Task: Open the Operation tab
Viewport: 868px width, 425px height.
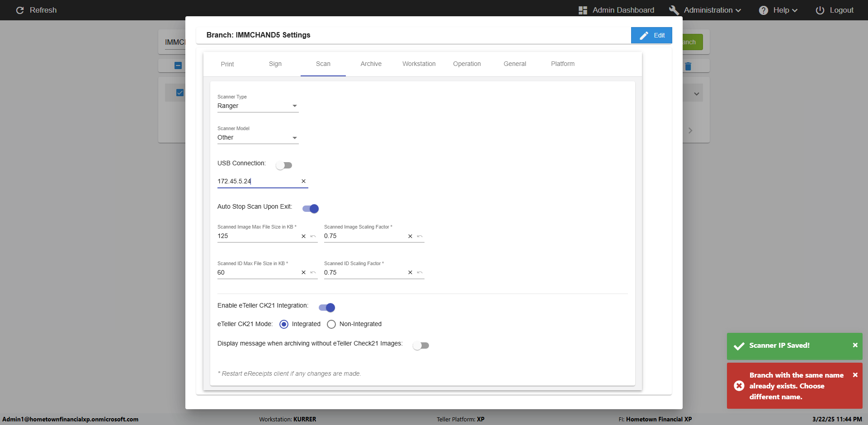Action: tap(467, 64)
